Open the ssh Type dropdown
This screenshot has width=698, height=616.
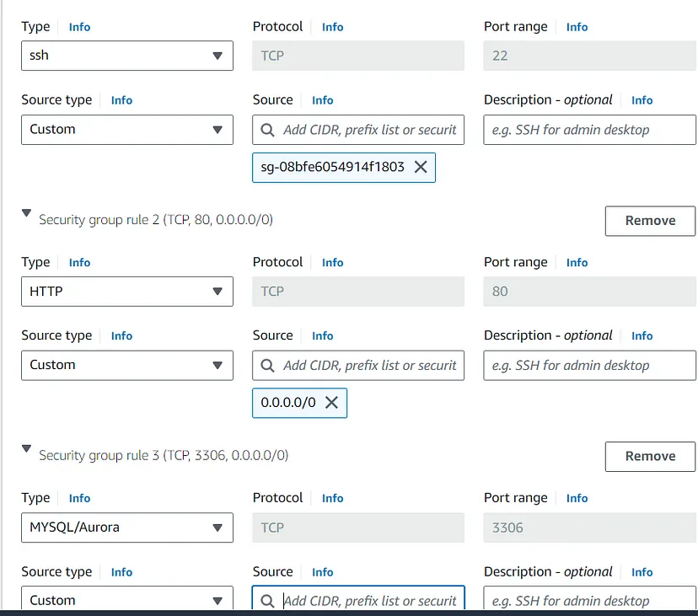tap(126, 56)
